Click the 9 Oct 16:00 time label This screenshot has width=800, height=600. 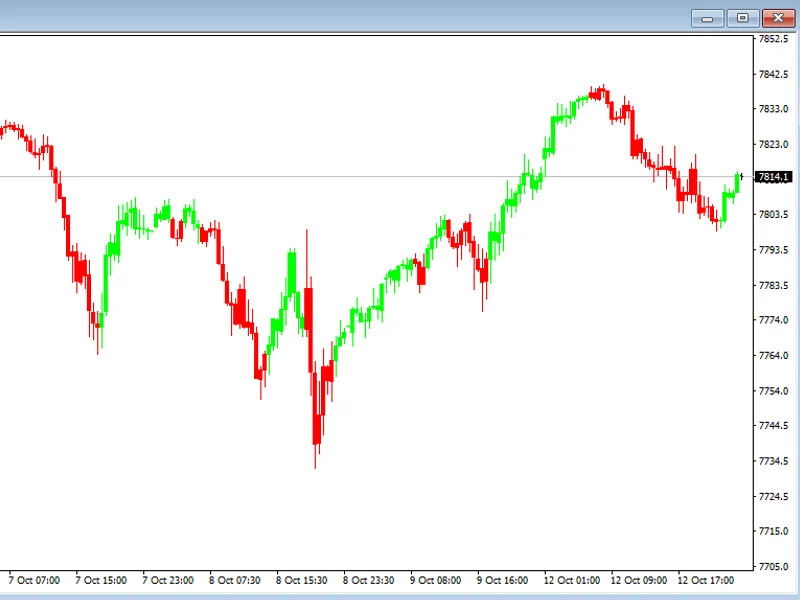click(x=503, y=581)
